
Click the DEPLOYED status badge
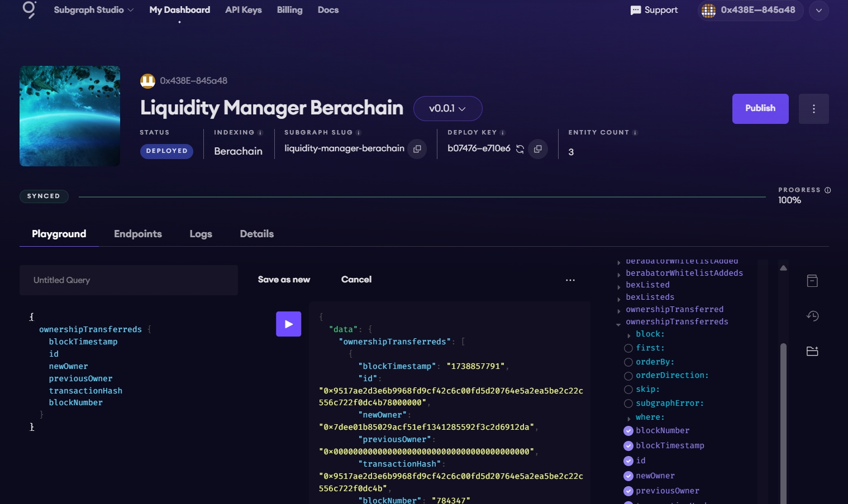tap(166, 151)
